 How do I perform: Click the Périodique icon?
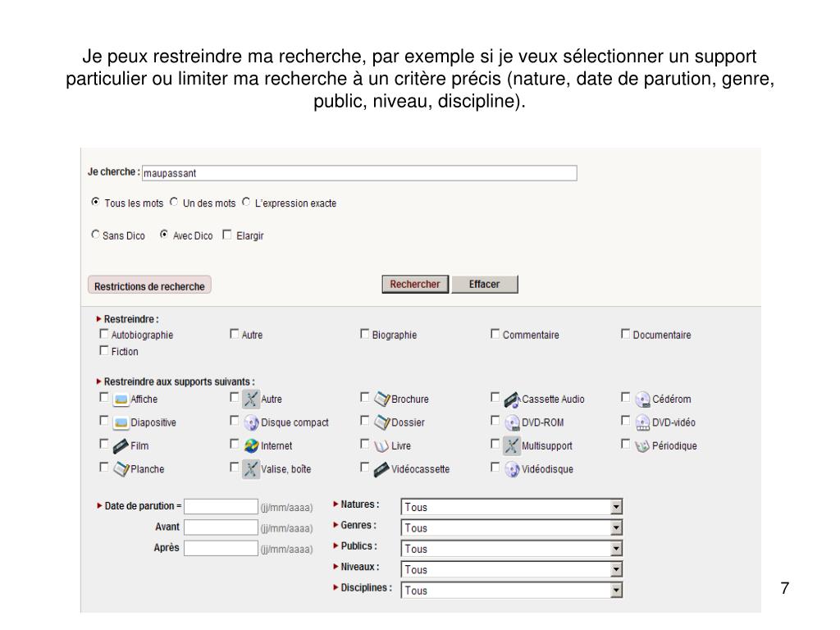point(642,445)
